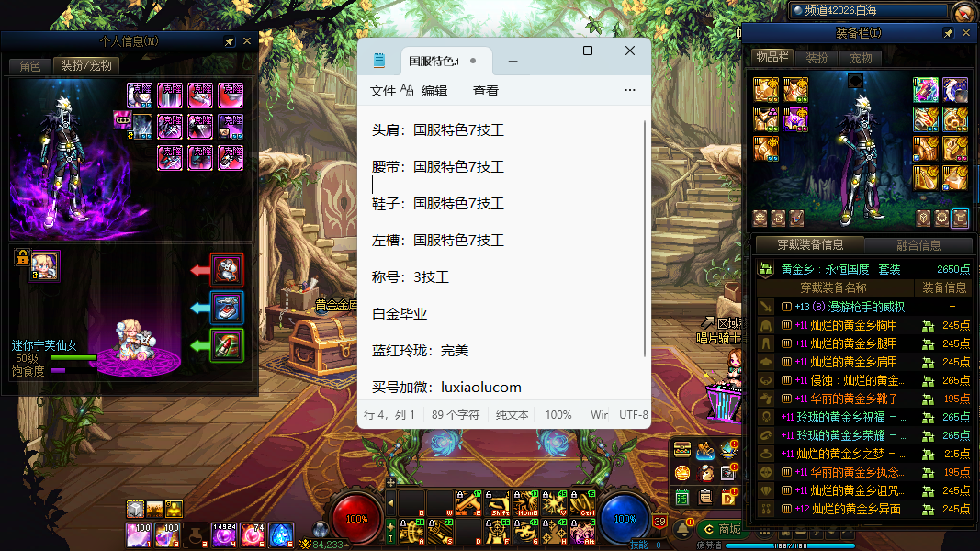Select the red-bordered pet equipment slot
980x551 pixels.
tap(227, 270)
